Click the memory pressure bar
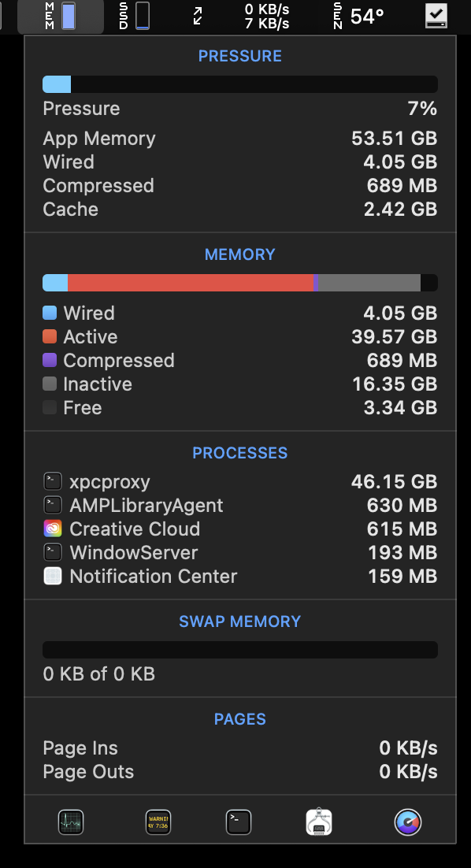The image size is (471, 868). tap(240, 84)
